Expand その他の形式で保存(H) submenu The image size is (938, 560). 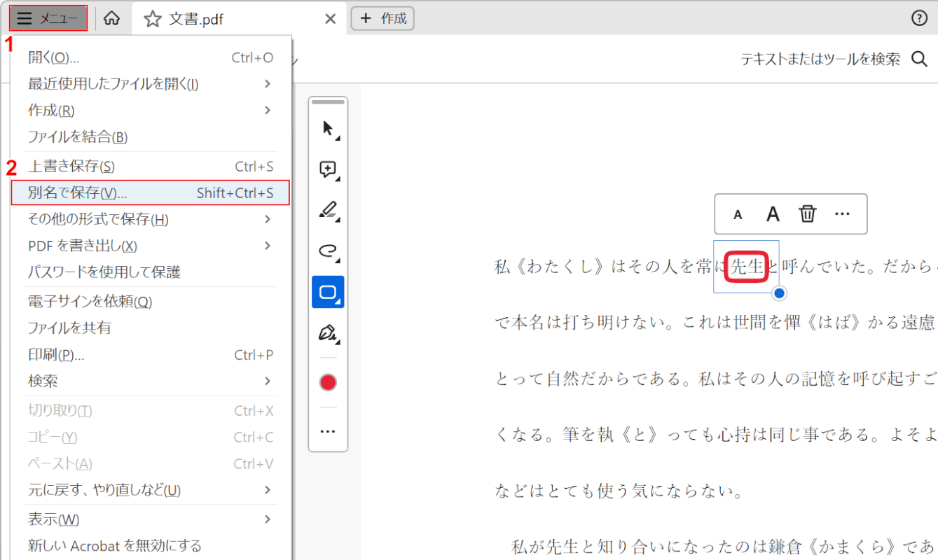click(x=151, y=219)
